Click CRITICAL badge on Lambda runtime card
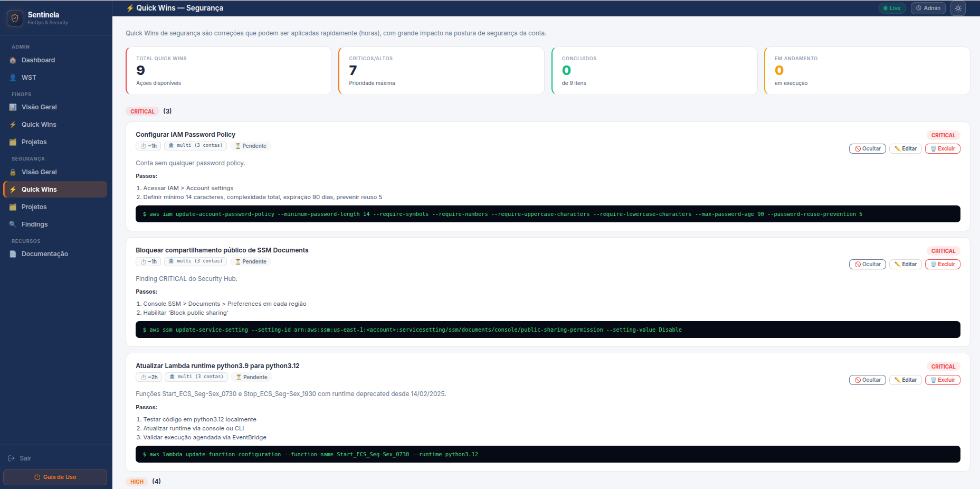980x489 pixels. (943, 366)
